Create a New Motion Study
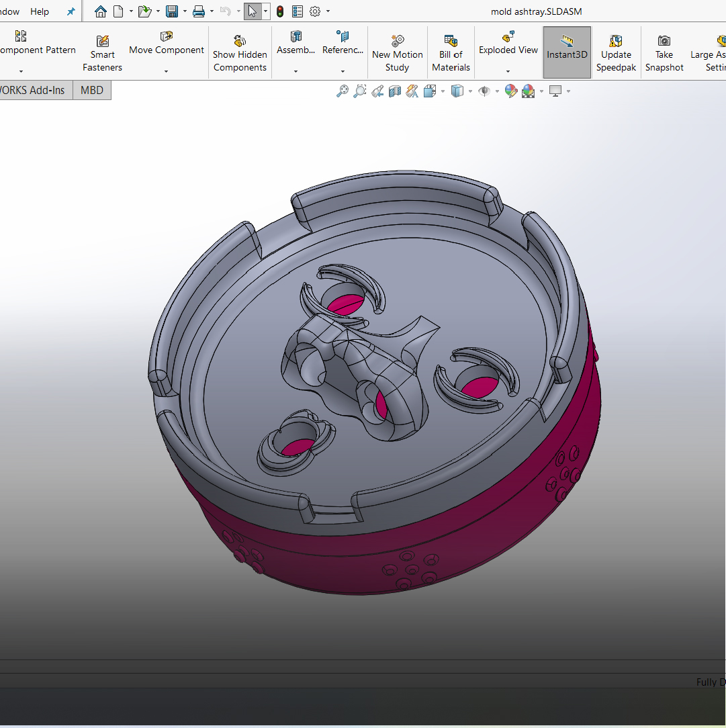 (397, 53)
